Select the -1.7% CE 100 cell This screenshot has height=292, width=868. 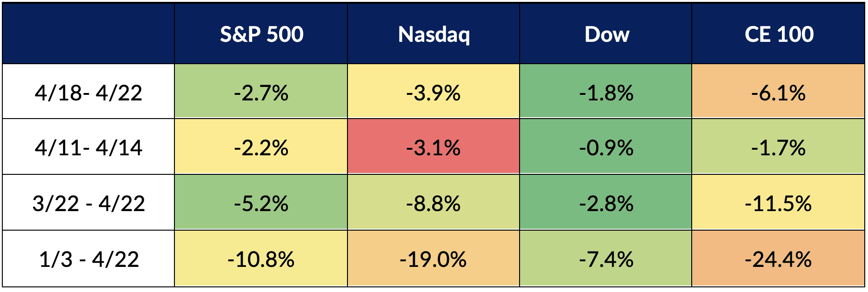click(x=779, y=148)
